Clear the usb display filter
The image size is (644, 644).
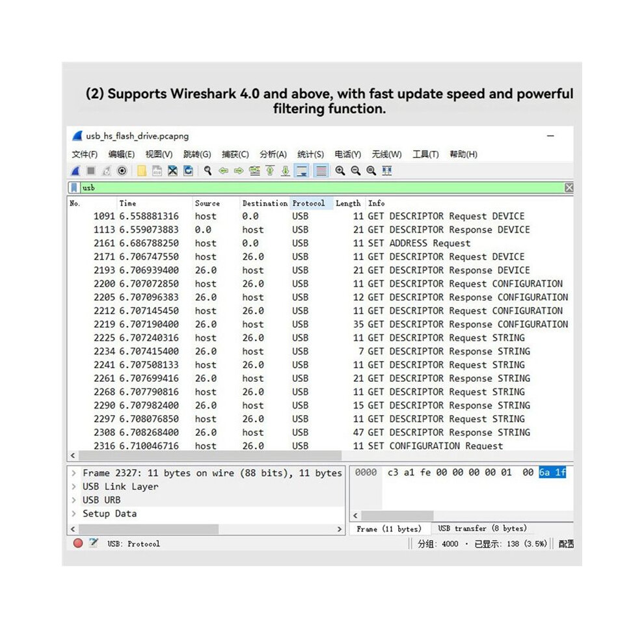pos(569,188)
